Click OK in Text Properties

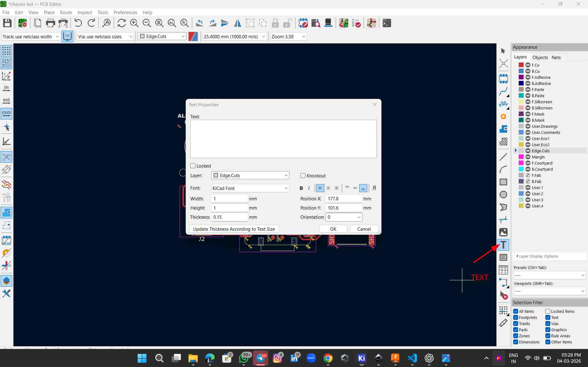click(333, 229)
